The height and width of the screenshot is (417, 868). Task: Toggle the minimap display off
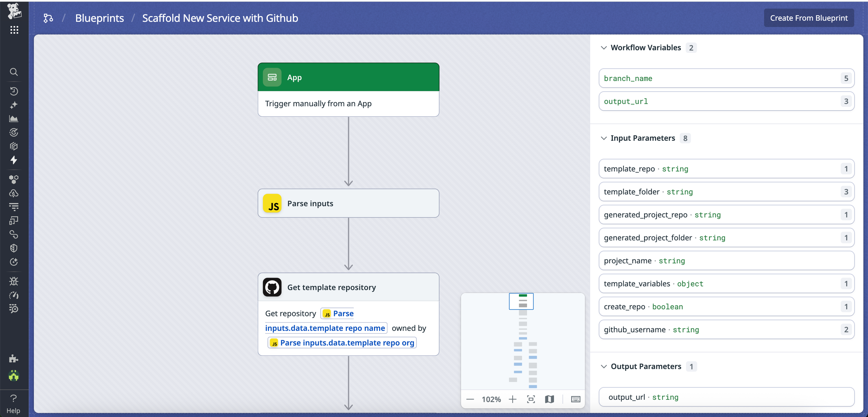[550, 399]
